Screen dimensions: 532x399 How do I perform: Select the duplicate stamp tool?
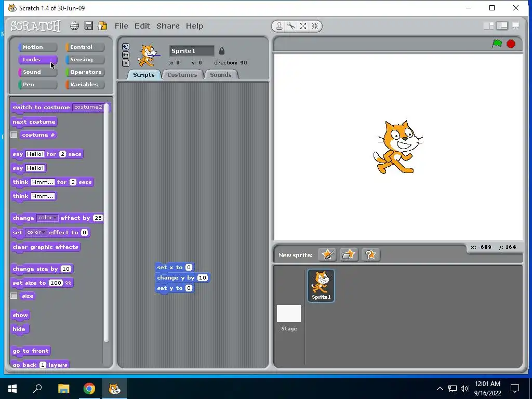pos(279,26)
